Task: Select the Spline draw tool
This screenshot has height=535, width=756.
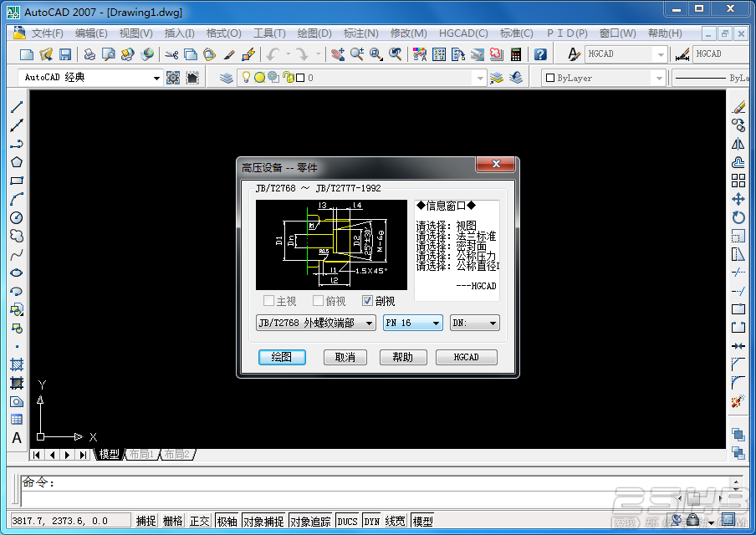Action: point(17,254)
